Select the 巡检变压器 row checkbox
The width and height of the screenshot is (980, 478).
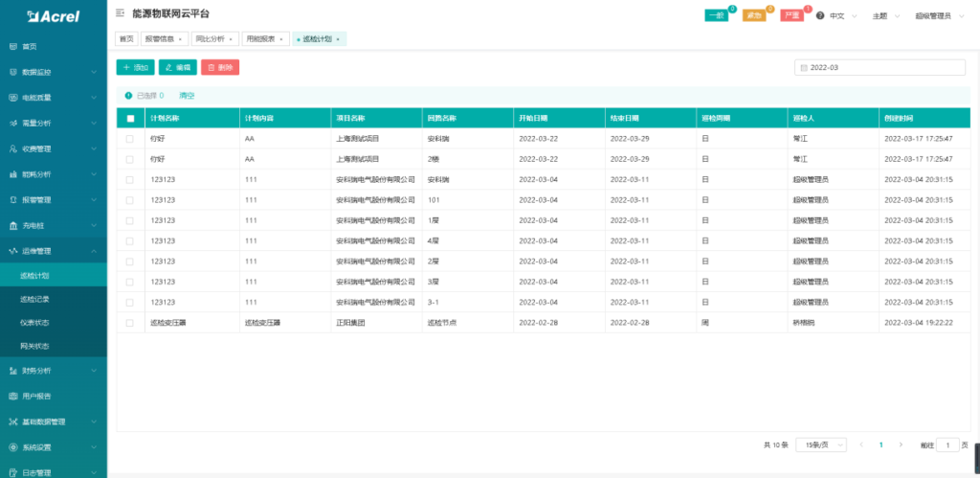click(130, 323)
